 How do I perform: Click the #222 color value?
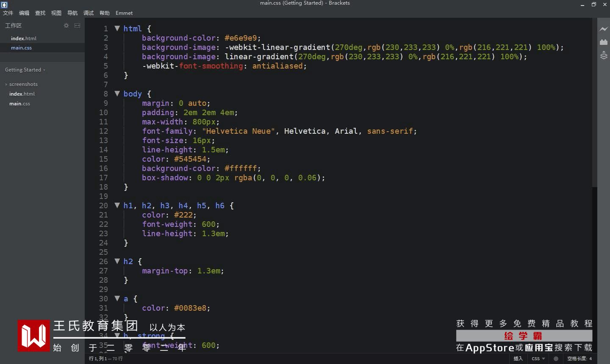point(183,215)
